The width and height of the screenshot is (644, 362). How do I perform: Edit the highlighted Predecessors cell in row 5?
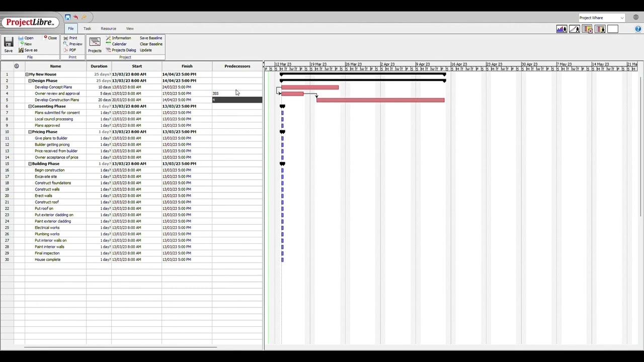coord(237,100)
